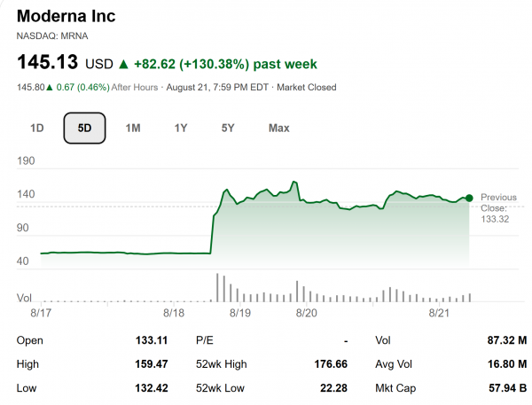532x405 pixels.
Task: Click the small after-hours up-arrow icon
Action: 50,88
